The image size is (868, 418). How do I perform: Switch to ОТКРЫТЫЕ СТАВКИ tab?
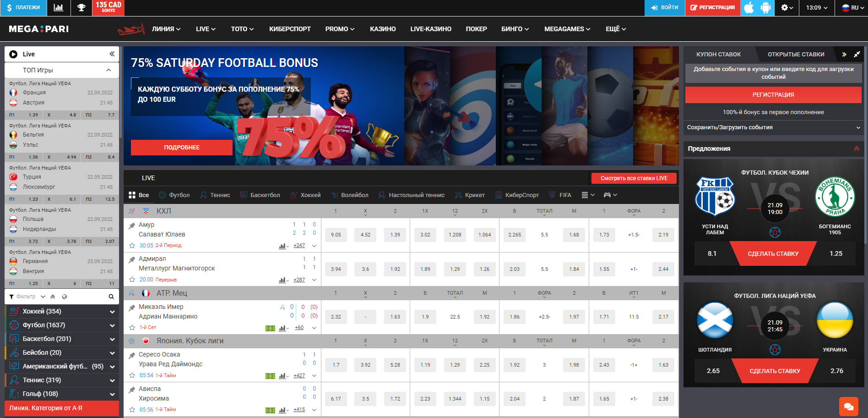pos(796,54)
